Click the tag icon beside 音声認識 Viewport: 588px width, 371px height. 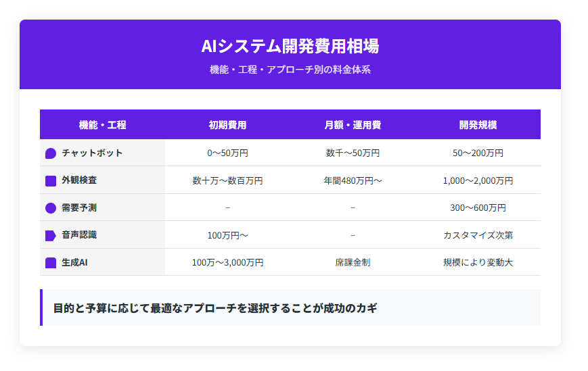[51, 236]
